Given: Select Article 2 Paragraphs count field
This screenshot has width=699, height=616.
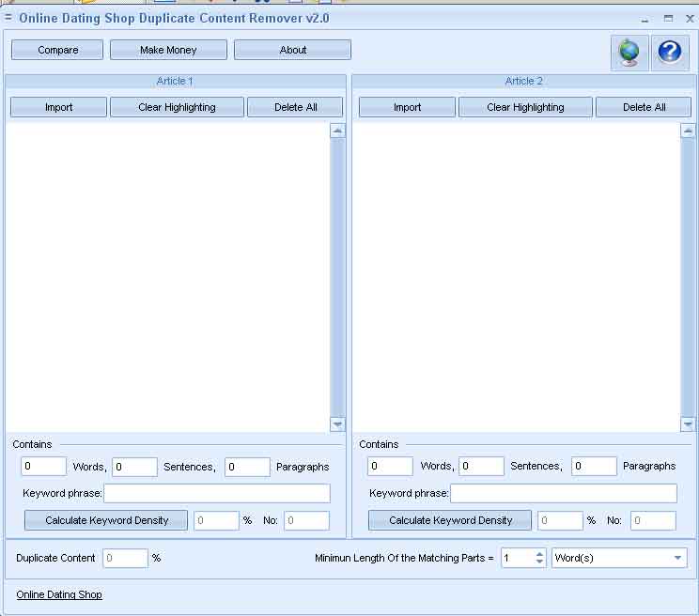Looking at the screenshot, I should (x=594, y=466).
